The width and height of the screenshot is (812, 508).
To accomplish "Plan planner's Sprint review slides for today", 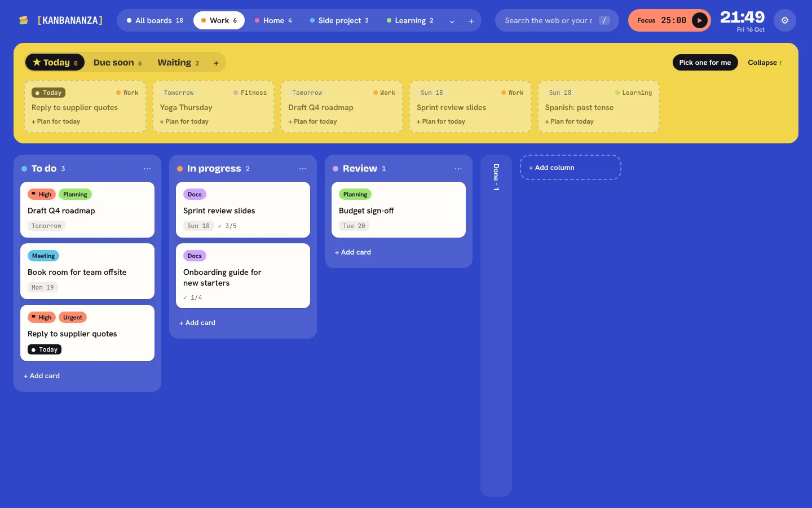I will (x=441, y=121).
